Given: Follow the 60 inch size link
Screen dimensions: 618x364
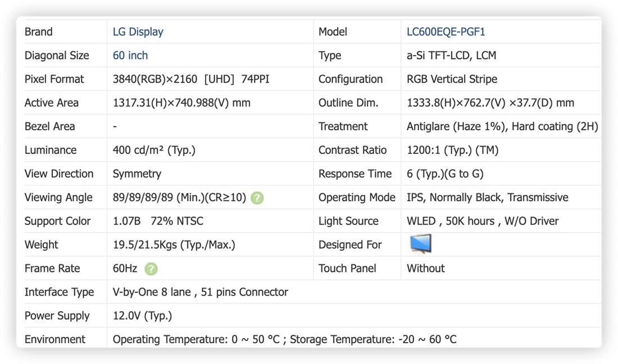Looking at the screenshot, I should click(130, 55).
